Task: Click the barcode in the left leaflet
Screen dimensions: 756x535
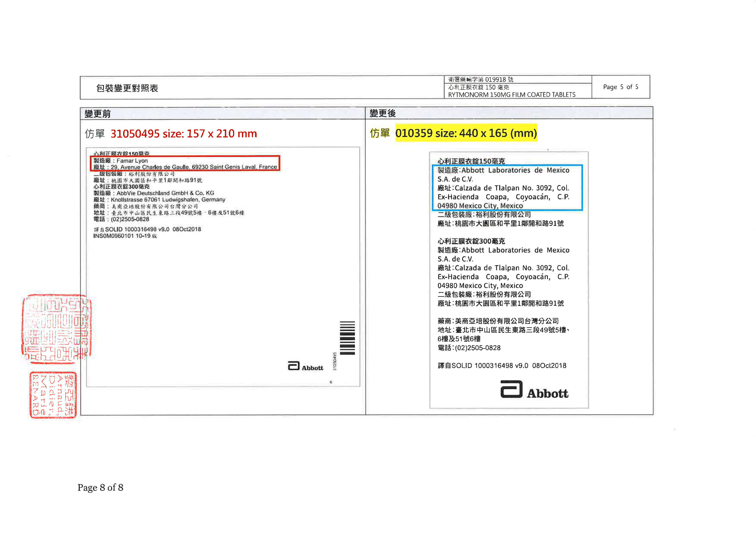Action: pos(347,338)
